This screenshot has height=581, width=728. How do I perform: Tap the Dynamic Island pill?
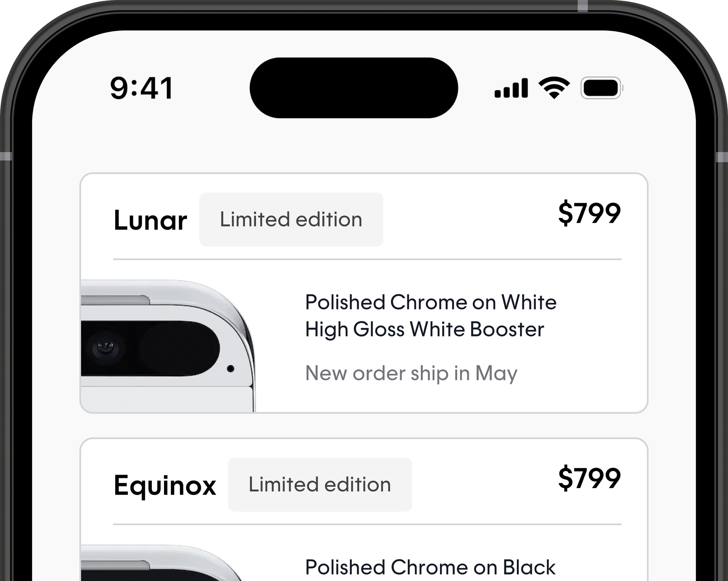354,88
